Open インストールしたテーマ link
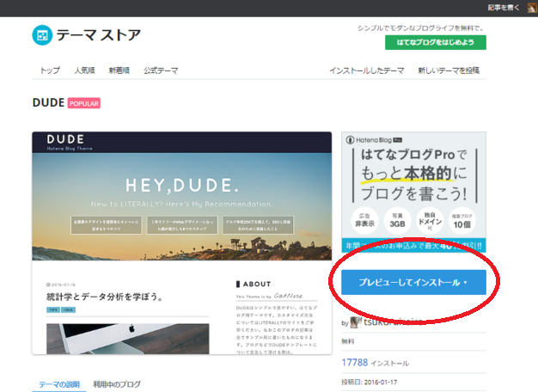The width and height of the screenshot is (538, 392). point(367,70)
